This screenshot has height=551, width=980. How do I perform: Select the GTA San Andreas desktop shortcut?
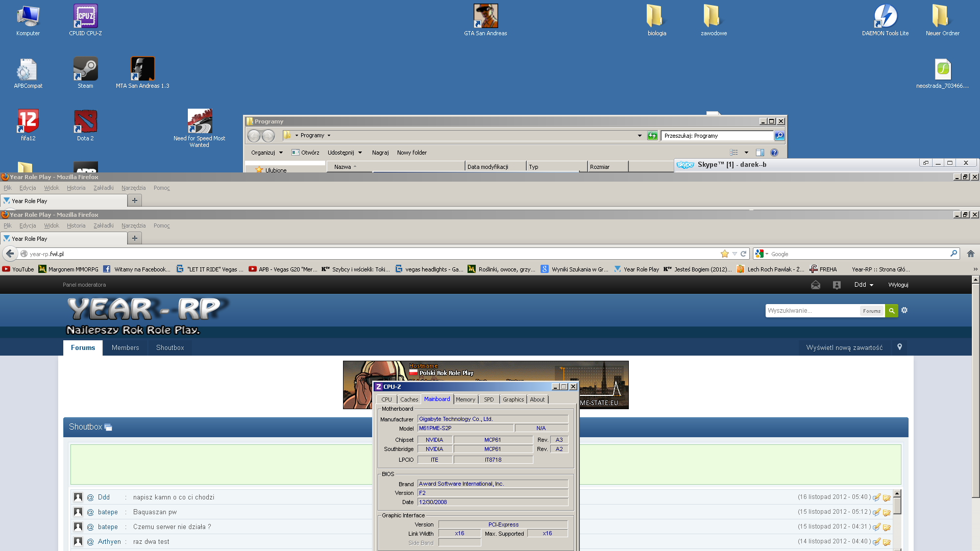click(x=485, y=20)
